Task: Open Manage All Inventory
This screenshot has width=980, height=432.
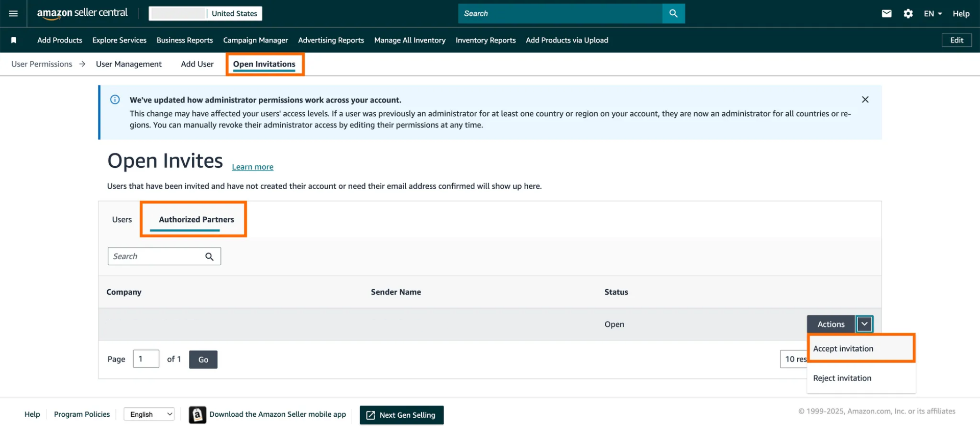Action: [410, 40]
